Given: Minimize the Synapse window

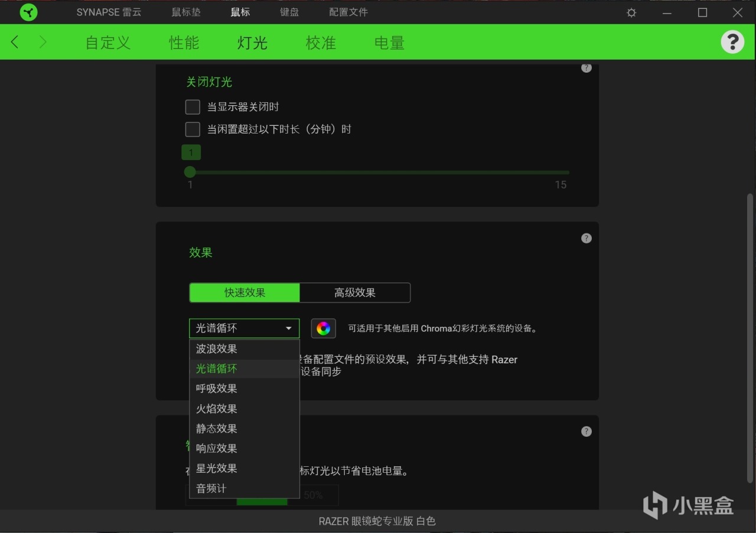Looking at the screenshot, I should point(667,12).
